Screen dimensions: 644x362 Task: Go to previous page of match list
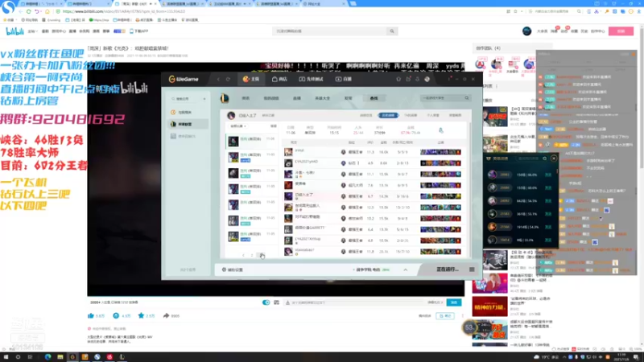(x=244, y=255)
